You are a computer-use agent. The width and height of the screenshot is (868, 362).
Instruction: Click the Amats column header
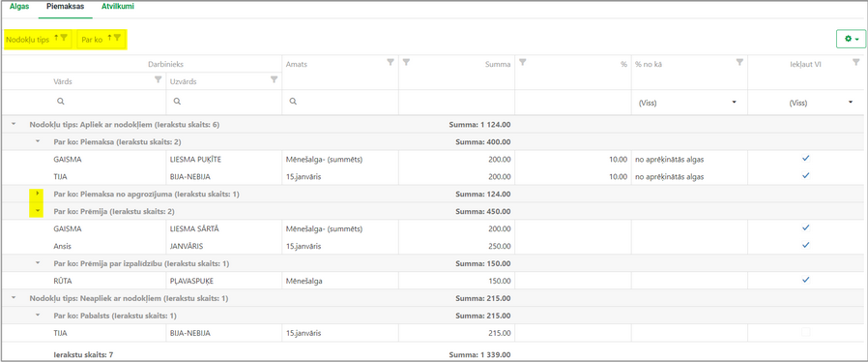tap(297, 64)
